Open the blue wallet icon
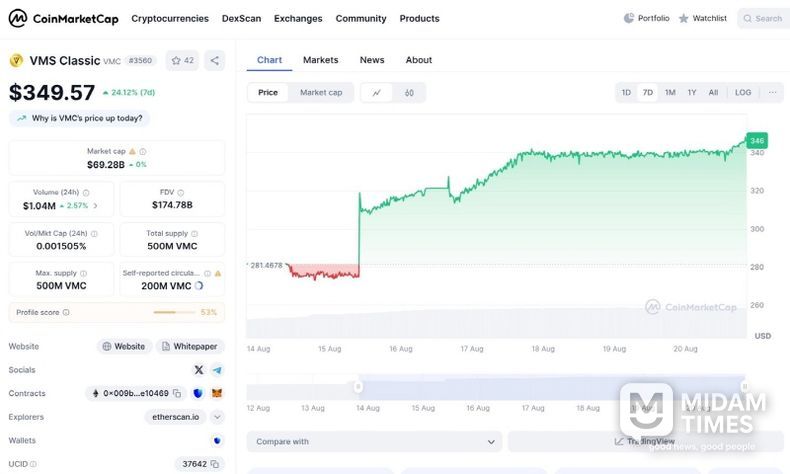Image resolution: width=790 pixels, height=474 pixels. (217, 441)
